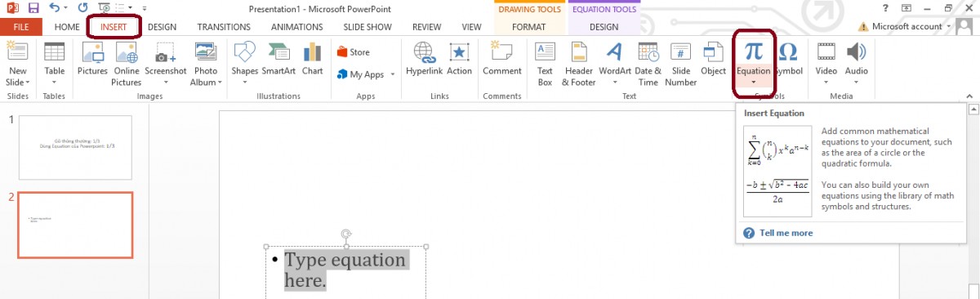The image size is (980, 299).
Task: Open the TRANSITIONS tab
Action: 224,27
